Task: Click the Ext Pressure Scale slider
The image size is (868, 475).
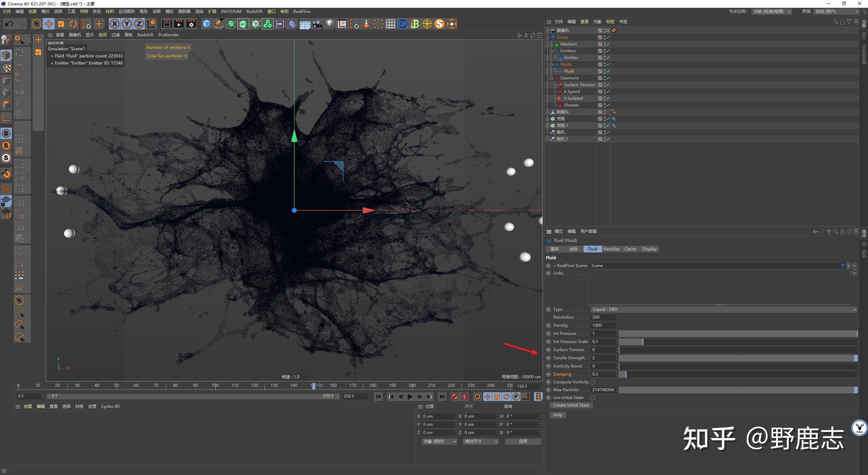Action: 738,342
